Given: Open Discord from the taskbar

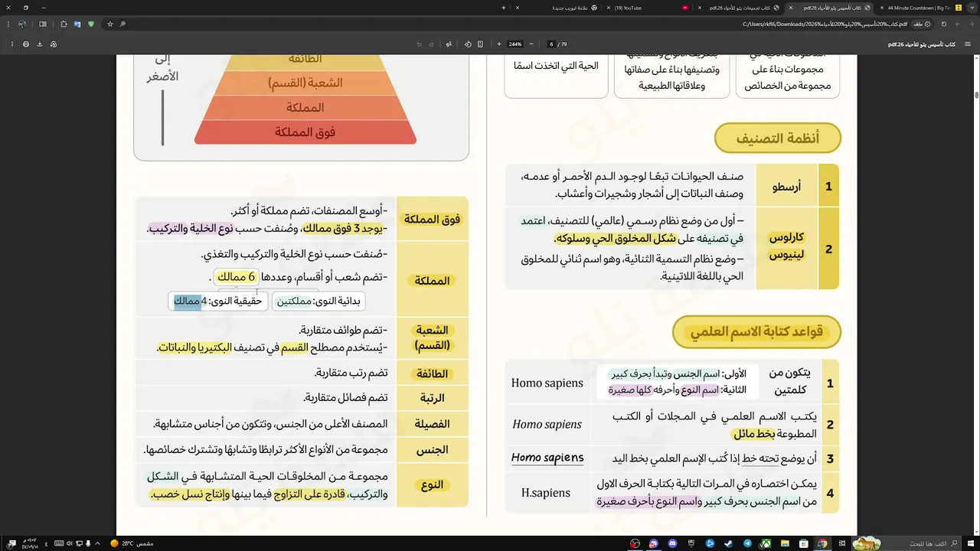Looking at the screenshot, I should coord(672,543).
